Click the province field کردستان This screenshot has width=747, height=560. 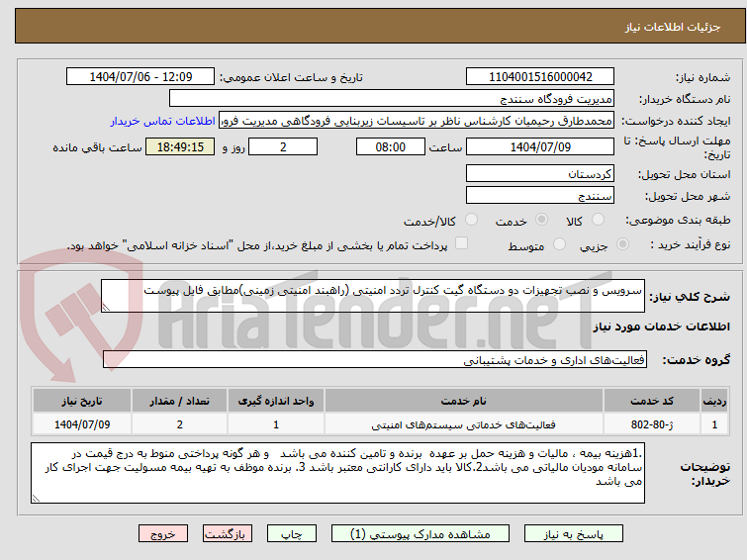tap(540, 173)
